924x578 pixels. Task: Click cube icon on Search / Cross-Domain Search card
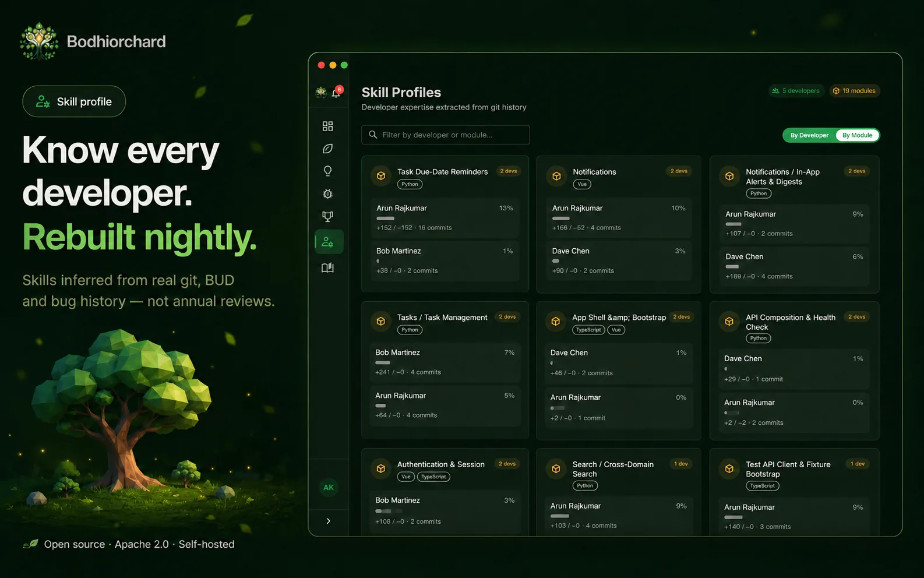(x=556, y=468)
